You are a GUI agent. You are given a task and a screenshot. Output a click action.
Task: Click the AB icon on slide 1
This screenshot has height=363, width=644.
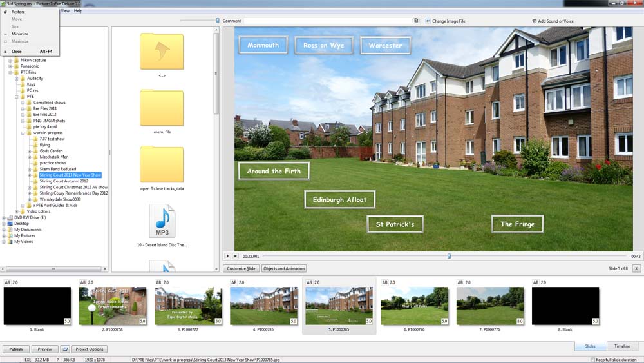7,282
